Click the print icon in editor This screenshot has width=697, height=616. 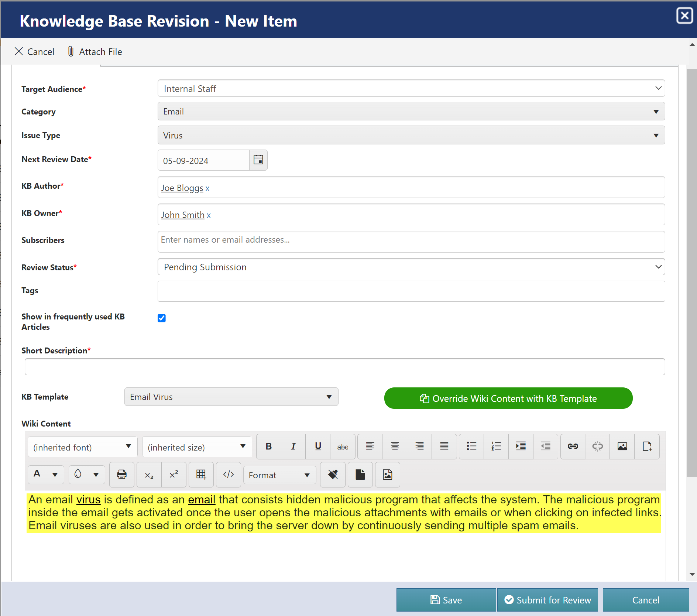coord(122,475)
